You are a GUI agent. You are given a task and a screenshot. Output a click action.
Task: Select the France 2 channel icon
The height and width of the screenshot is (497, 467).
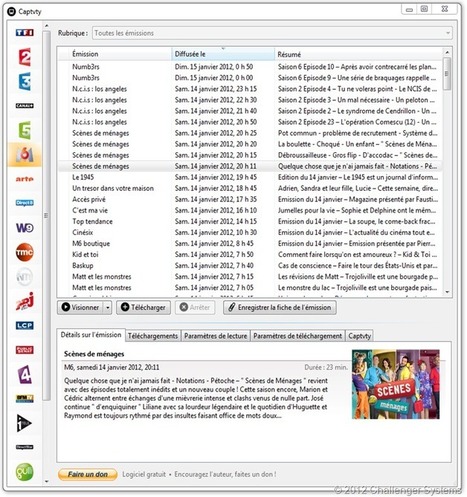pyautogui.click(x=25, y=57)
